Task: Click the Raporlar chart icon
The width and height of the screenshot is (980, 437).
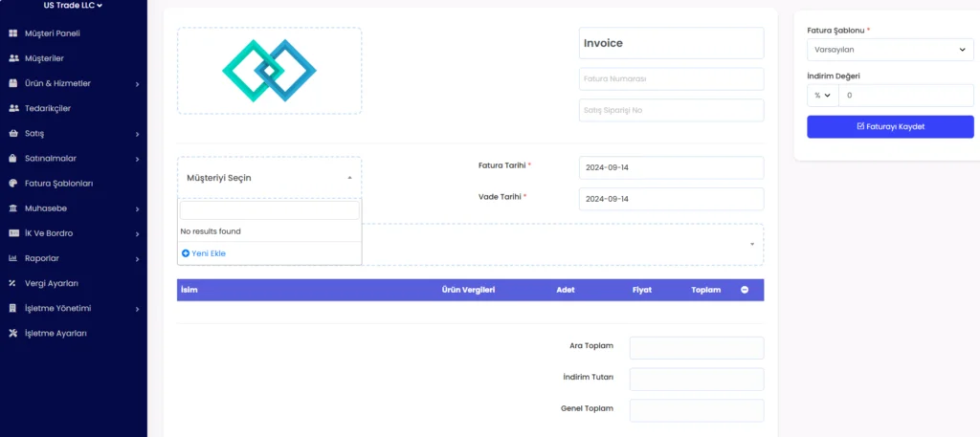Action: 13,258
